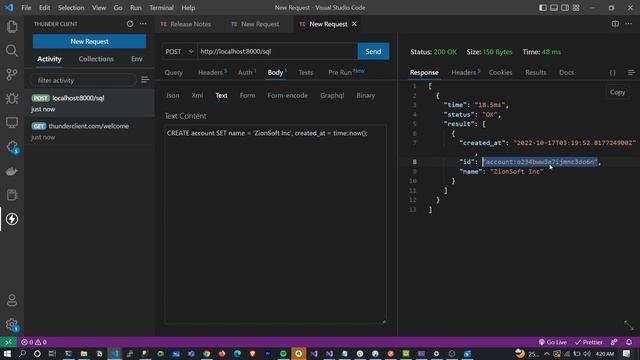Select Form-encode body type
This screenshot has width=640, height=360.
[287, 96]
